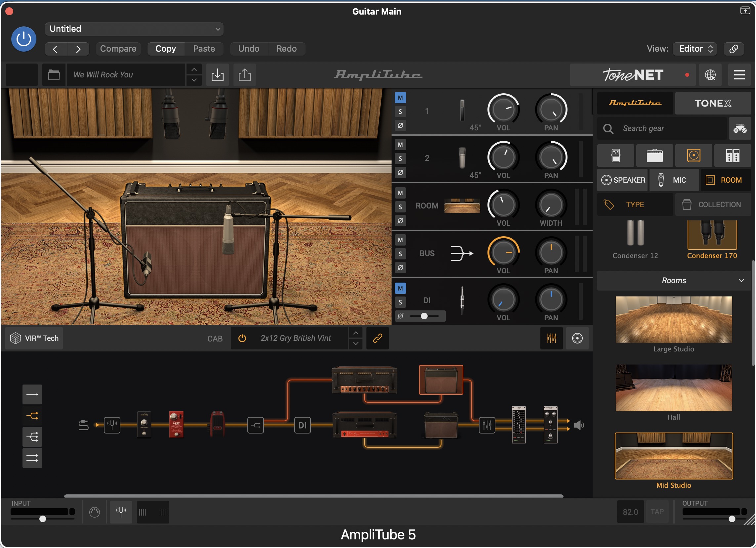The height and width of the screenshot is (548, 756).
Task: Step to previous preset with up arrow
Action: coord(194,69)
